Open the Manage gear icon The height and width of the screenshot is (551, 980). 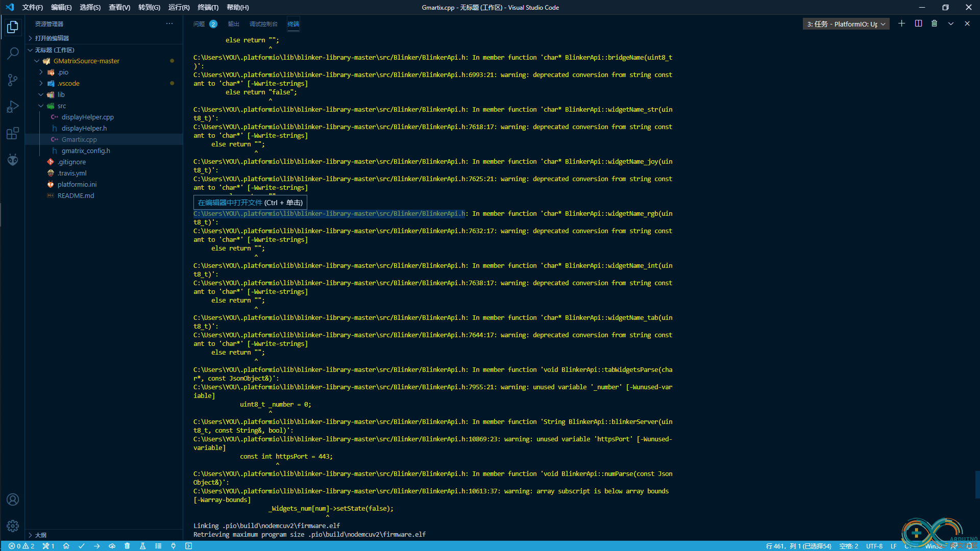(13, 526)
